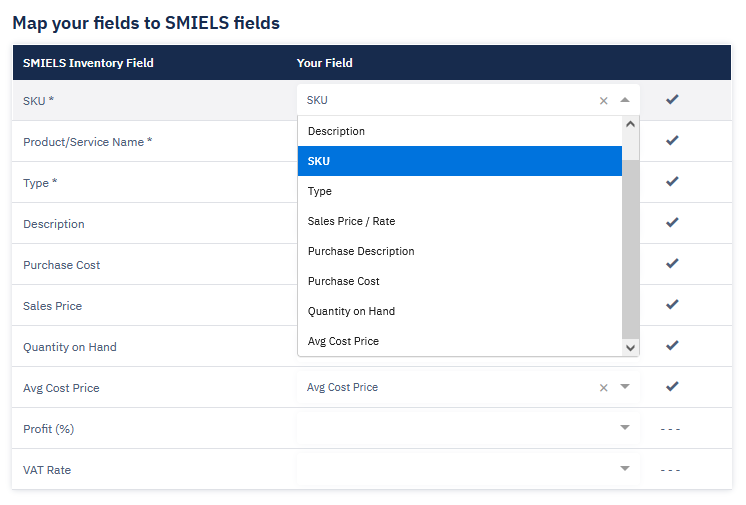Click the Sales Price field label
Screen dimensions: 746x505
[52, 306]
